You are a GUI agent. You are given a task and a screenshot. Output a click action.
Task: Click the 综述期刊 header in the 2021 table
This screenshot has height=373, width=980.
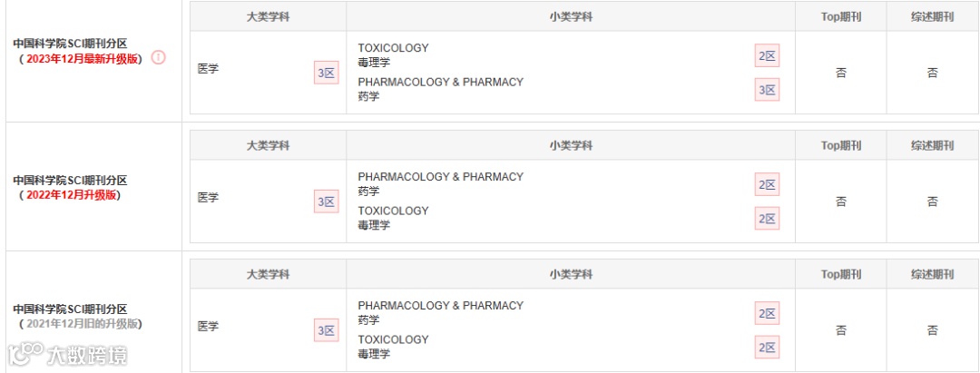(x=933, y=274)
